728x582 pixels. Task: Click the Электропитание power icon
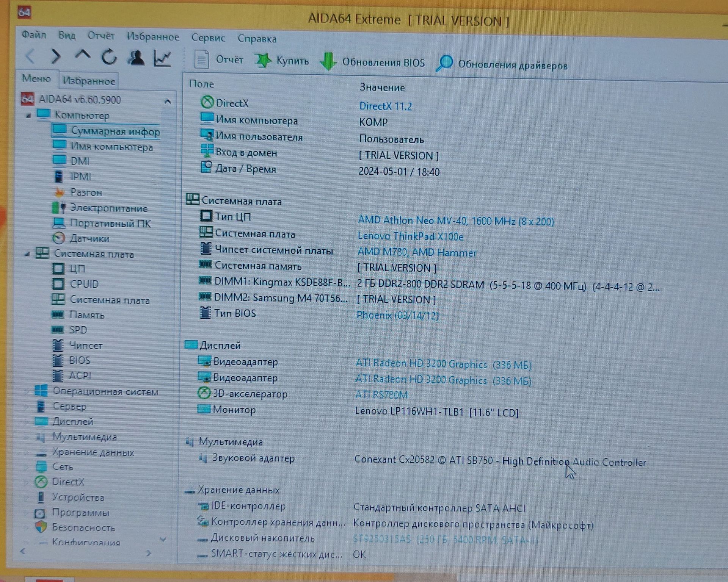[59, 208]
